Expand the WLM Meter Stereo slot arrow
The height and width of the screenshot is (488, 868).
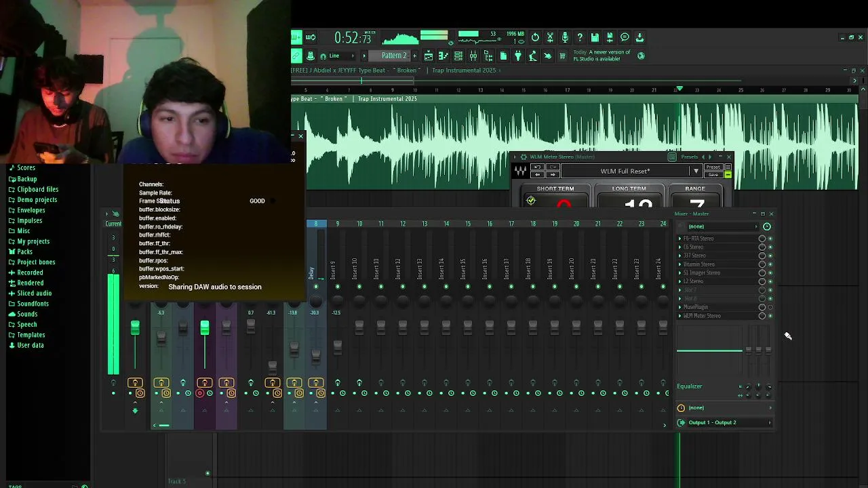tap(679, 316)
